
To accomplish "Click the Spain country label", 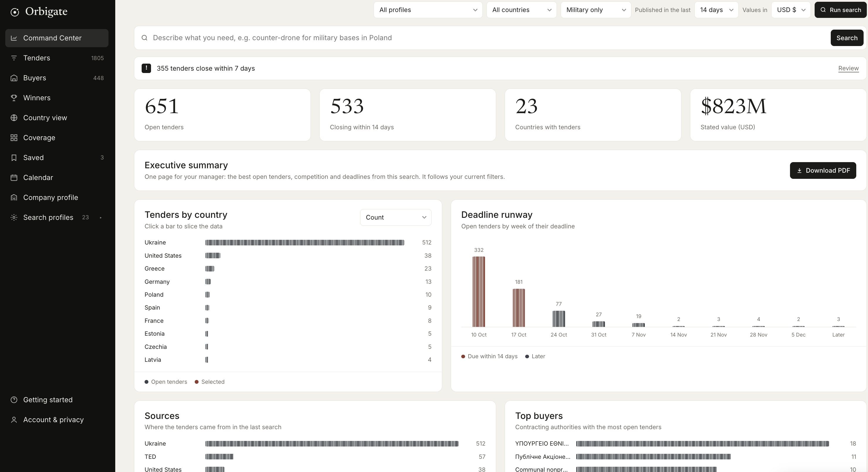I will tap(152, 308).
